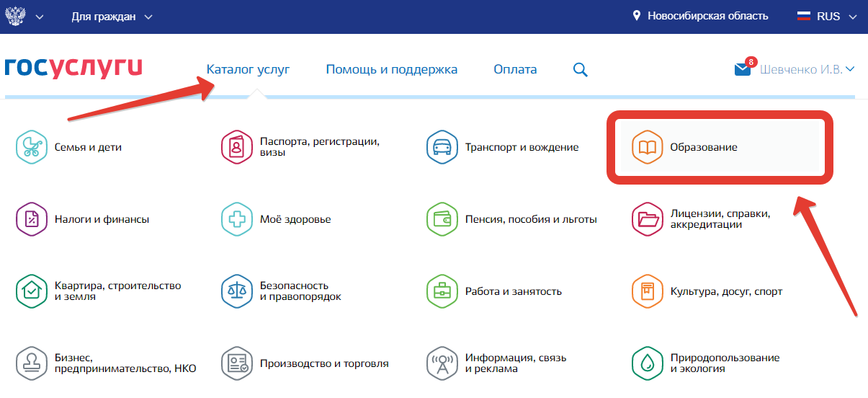868x398 pixels.
Task: Click the house with checkmark icon
Action: pos(32,291)
